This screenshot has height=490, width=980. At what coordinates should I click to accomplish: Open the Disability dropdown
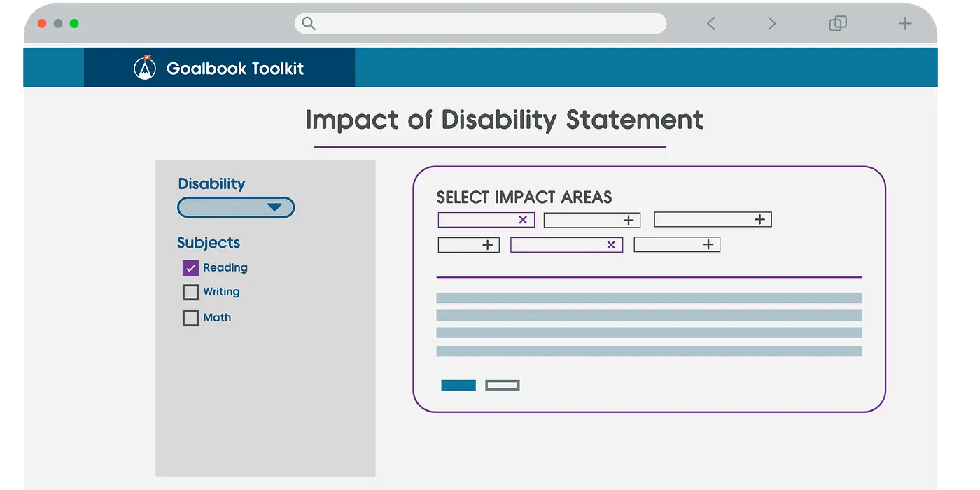tap(236, 207)
